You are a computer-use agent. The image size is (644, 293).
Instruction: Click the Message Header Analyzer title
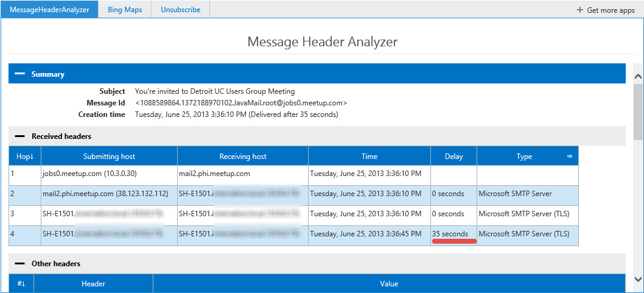click(323, 41)
